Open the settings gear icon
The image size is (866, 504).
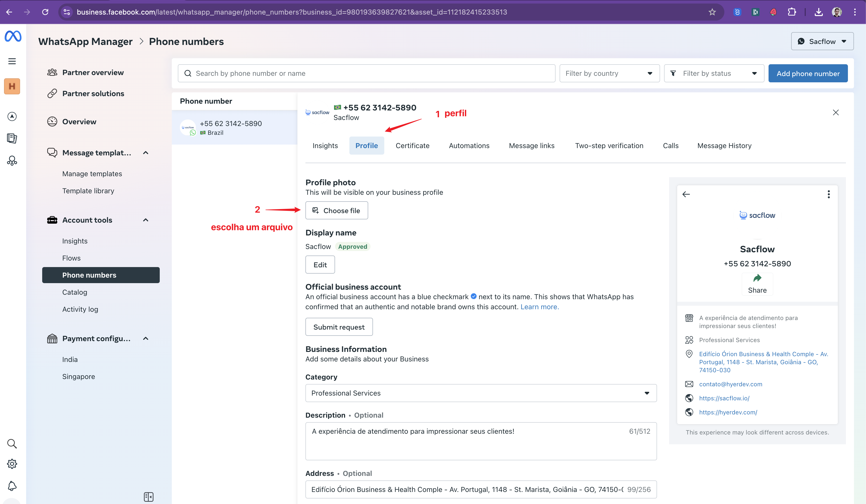(12, 464)
